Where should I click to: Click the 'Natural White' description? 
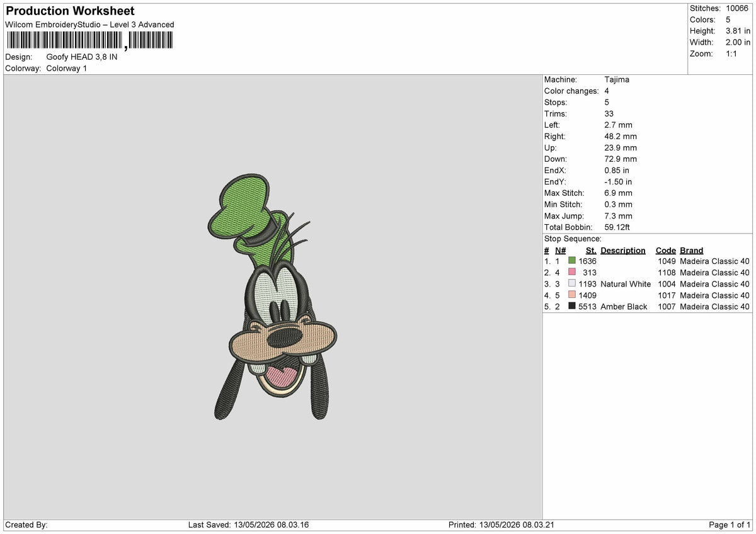(626, 283)
